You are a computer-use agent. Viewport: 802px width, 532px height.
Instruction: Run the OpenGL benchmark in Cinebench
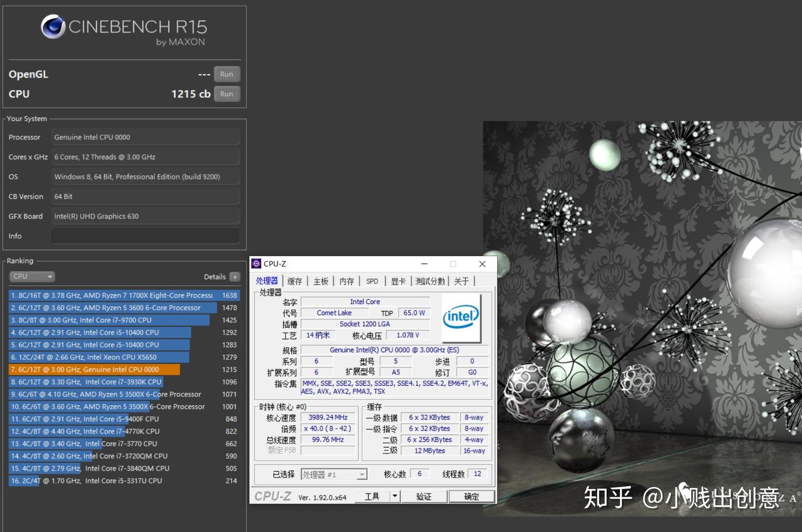tap(227, 74)
